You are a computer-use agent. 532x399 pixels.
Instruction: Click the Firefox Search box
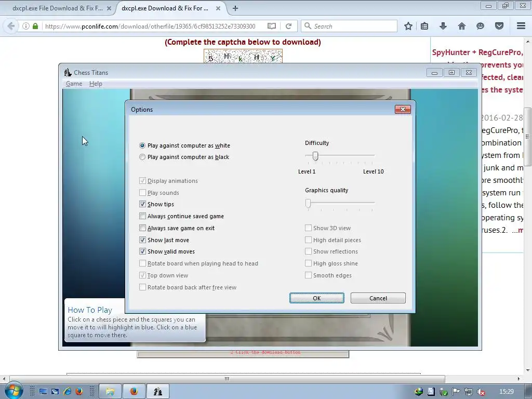349,26
